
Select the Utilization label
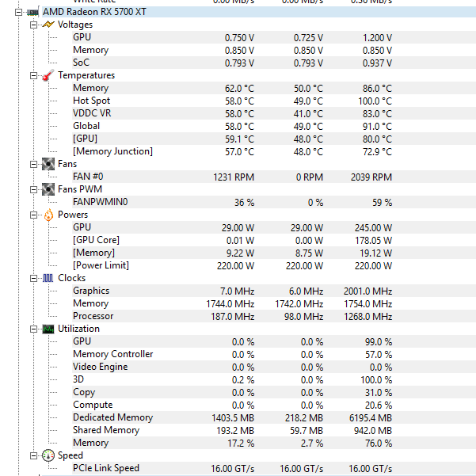click(78, 329)
